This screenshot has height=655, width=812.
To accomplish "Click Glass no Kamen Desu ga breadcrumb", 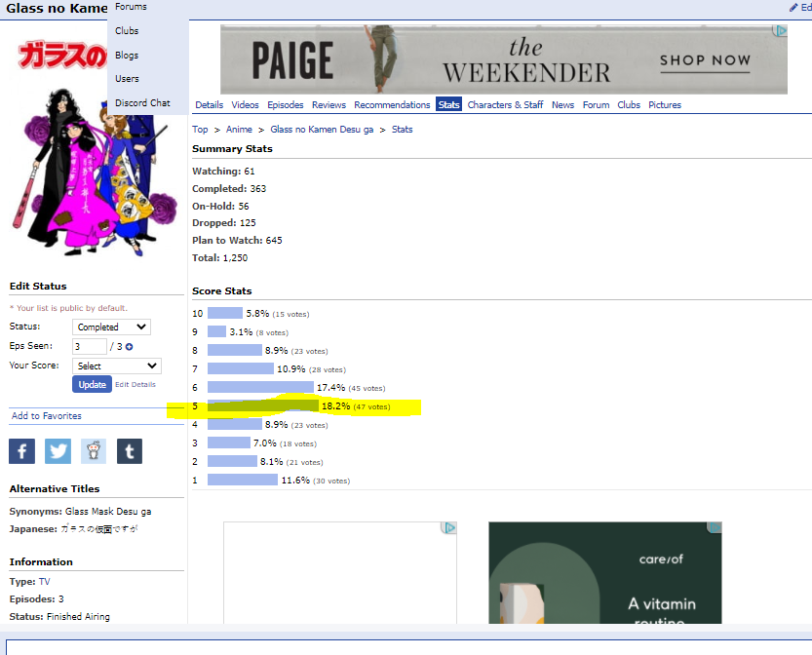I will coord(322,130).
